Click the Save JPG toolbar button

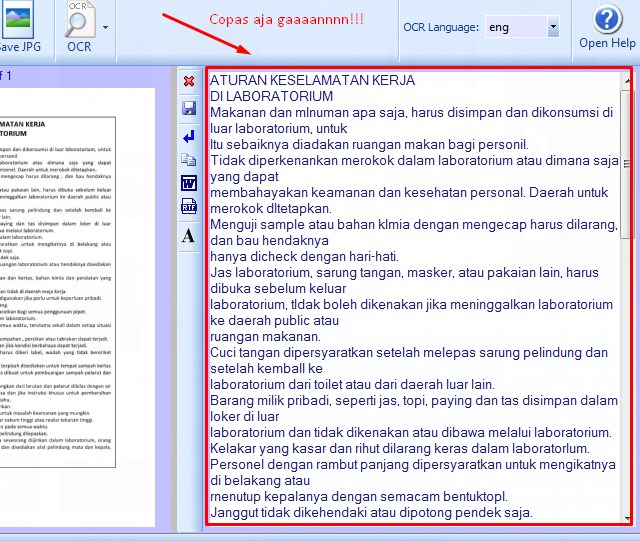click(x=19, y=27)
